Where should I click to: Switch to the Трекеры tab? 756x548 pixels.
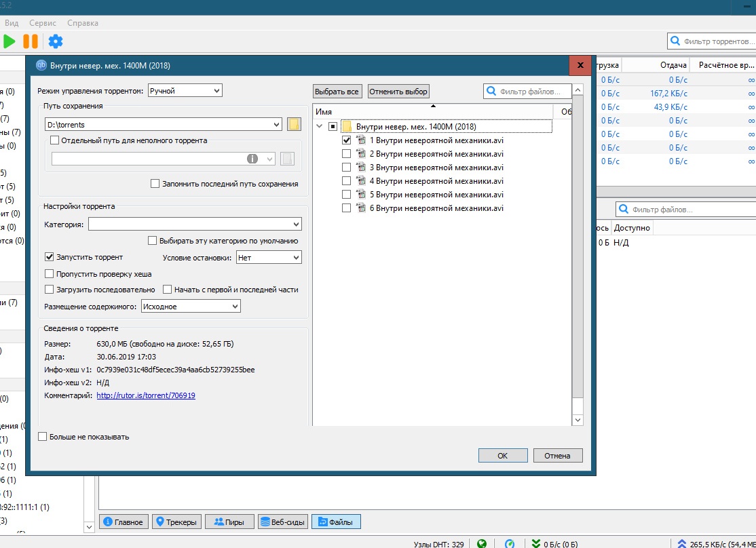[x=176, y=522]
